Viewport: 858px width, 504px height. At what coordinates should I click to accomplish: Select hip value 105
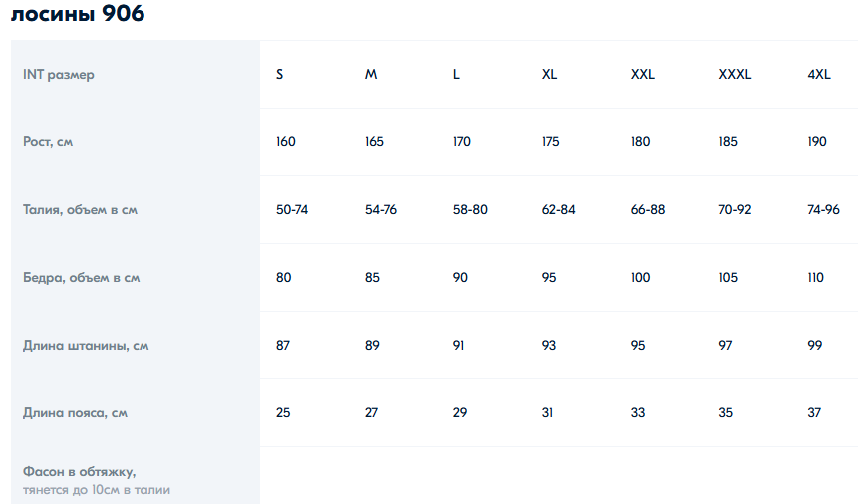tap(728, 278)
